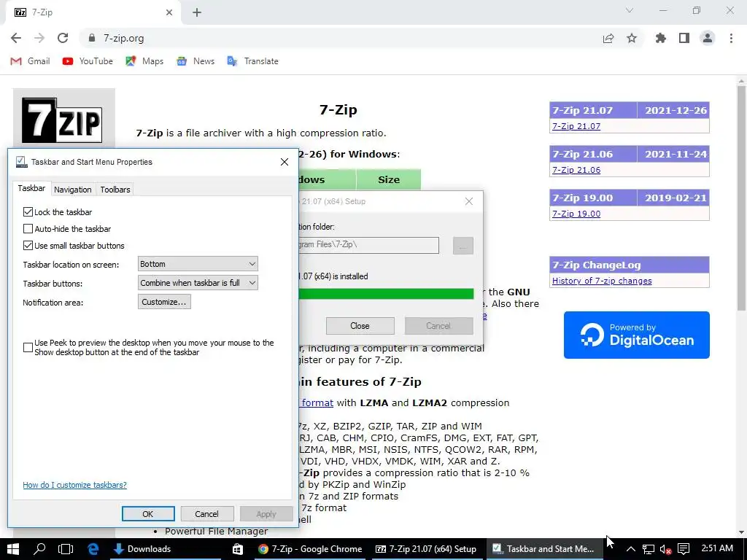This screenshot has height=560, width=747.
Task: Open Store icon on taskbar
Action: pyautogui.click(x=237, y=549)
